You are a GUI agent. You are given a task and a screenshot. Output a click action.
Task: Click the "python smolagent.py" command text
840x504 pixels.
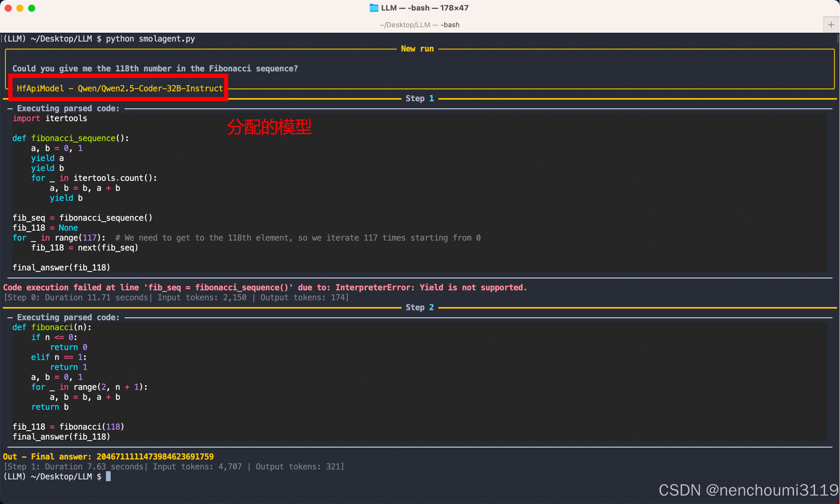click(x=150, y=39)
